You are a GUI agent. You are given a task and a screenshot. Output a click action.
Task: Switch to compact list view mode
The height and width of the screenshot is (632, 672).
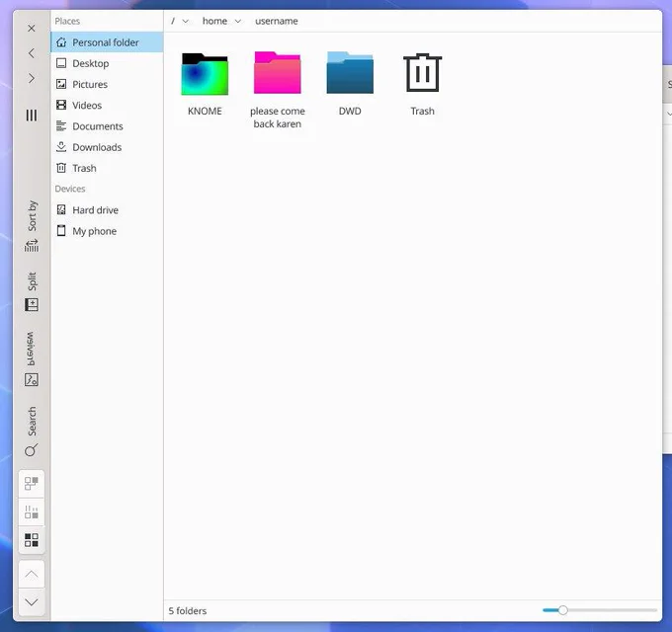(x=32, y=513)
